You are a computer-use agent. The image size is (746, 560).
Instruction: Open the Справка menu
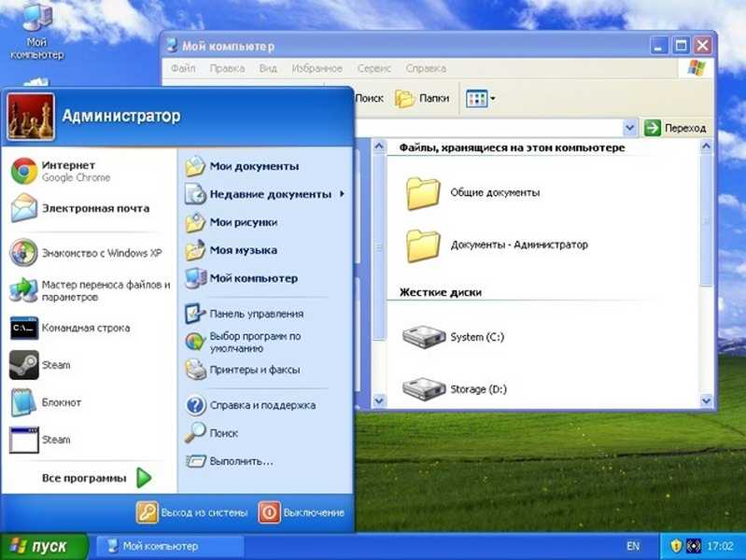click(426, 68)
